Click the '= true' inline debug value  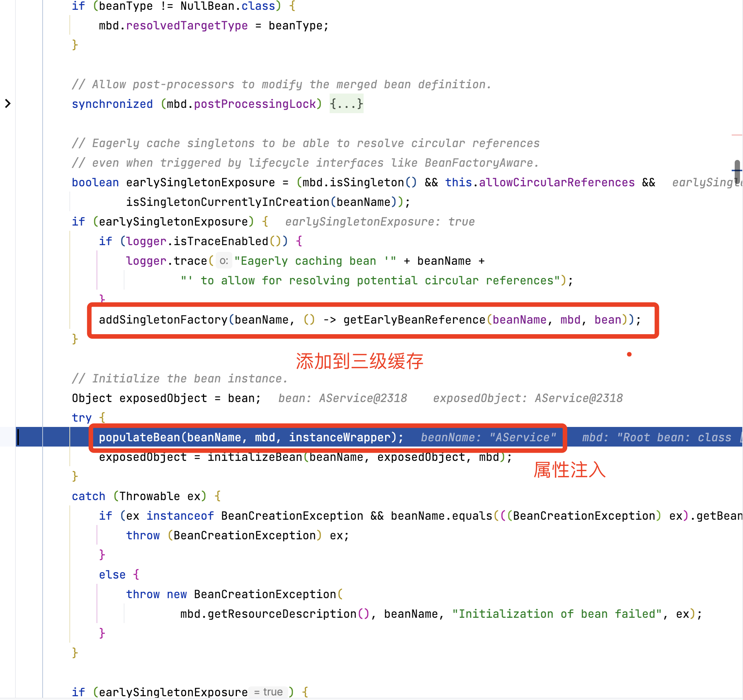tap(268, 692)
